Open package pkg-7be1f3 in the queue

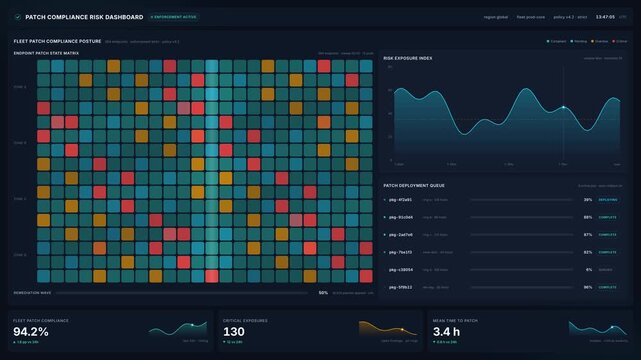point(400,252)
